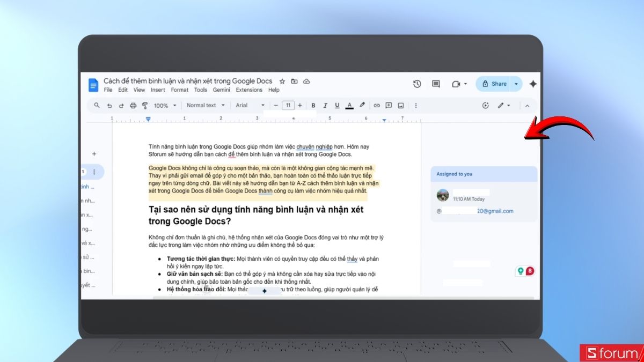This screenshot has height=362, width=644.
Task: Open the Meet camera dropdown arrow
Action: tap(465, 84)
